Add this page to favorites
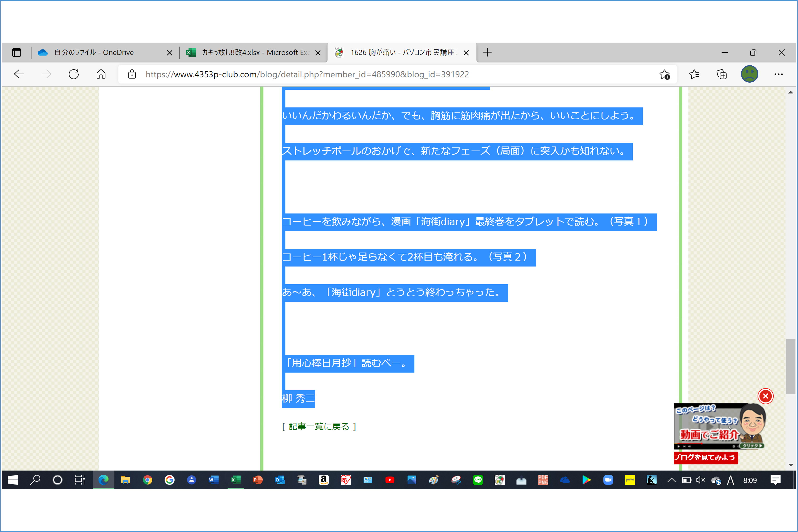 click(665, 74)
